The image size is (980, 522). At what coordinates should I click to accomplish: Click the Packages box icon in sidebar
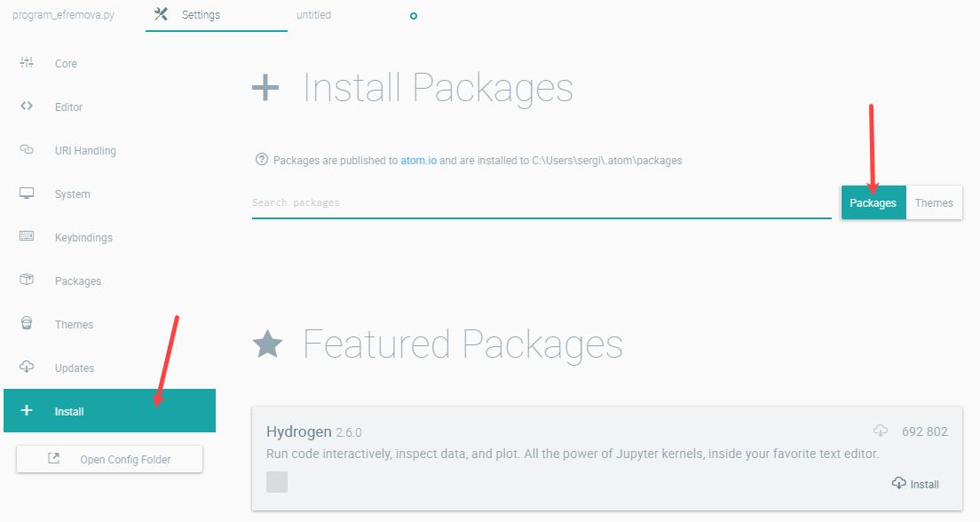[27, 280]
